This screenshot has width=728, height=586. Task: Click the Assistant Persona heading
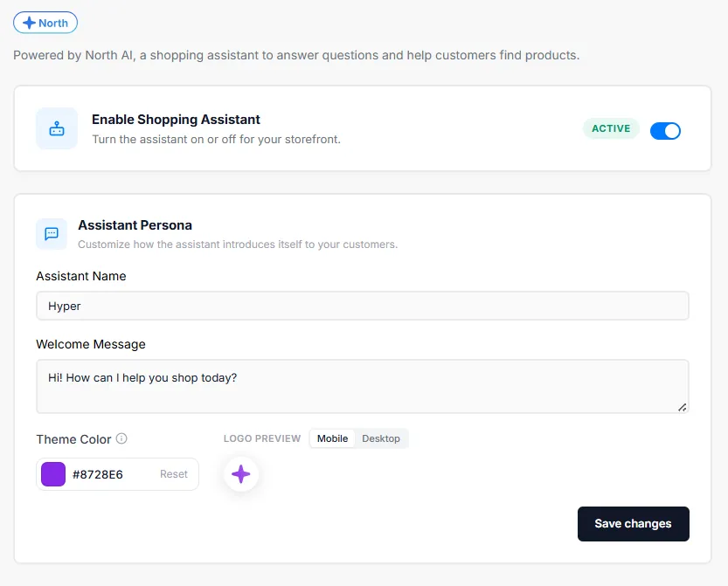pyautogui.click(x=135, y=225)
